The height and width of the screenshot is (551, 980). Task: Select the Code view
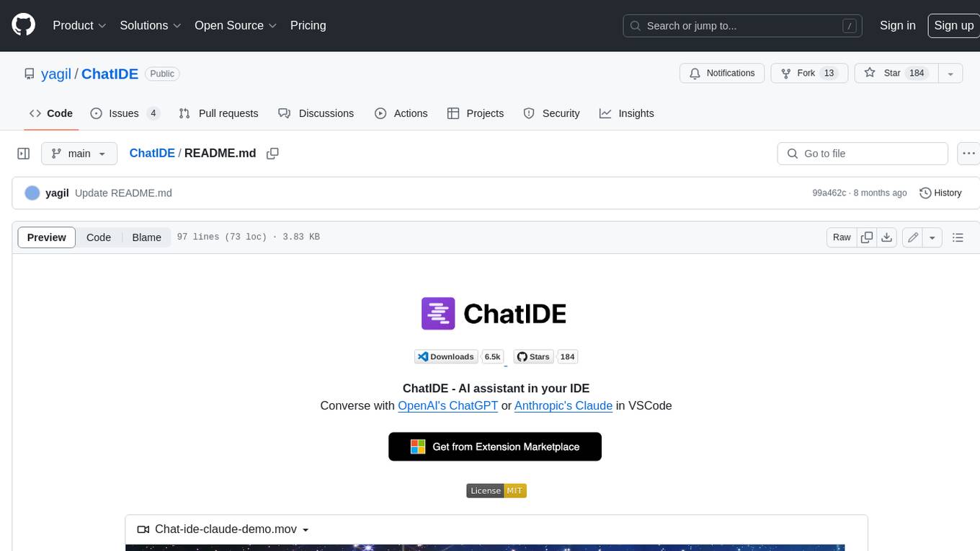click(x=99, y=237)
